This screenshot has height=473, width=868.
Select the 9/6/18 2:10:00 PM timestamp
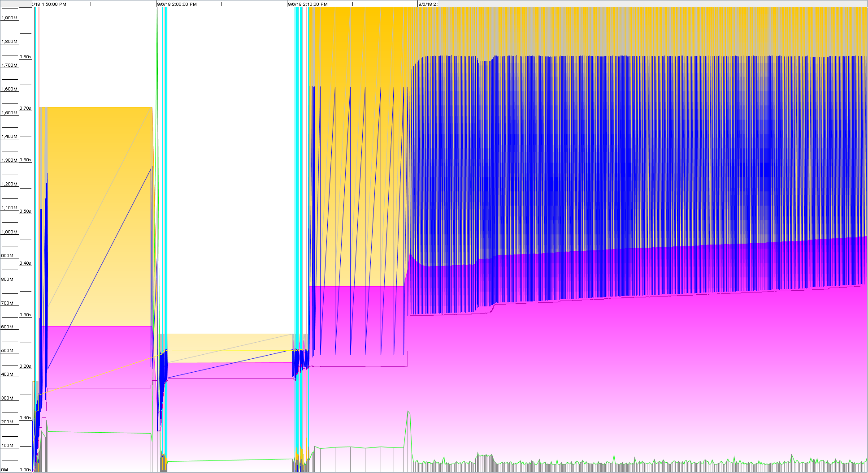[308, 4]
